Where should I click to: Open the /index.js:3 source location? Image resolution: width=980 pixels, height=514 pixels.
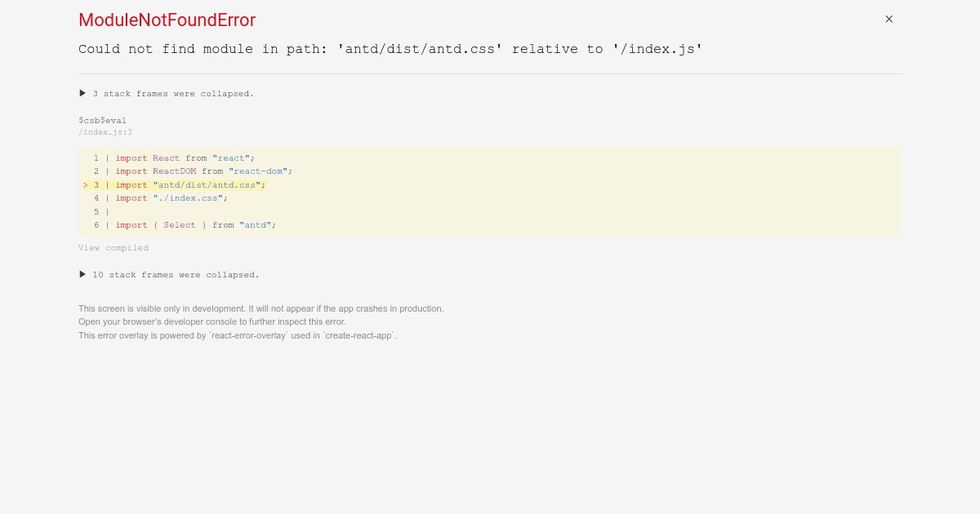click(105, 132)
